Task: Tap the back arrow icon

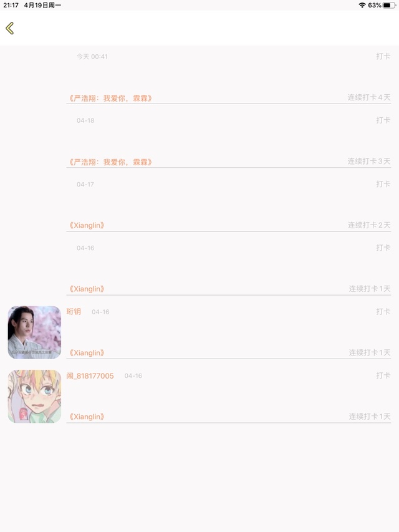Action: (10, 28)
